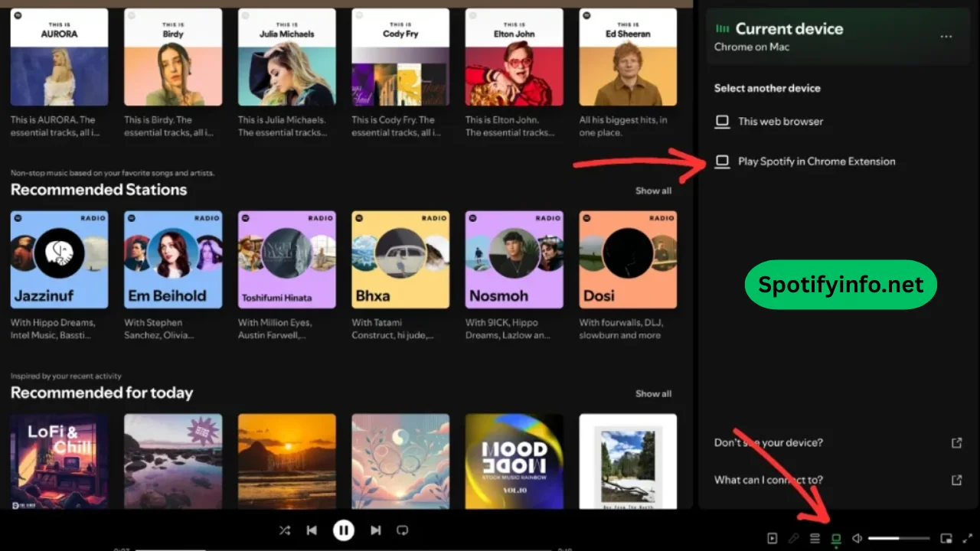The width and height of the screenshot is (980, 551).
Task: Mute using the volume speaker icon
Action: [x=857, y=539]
